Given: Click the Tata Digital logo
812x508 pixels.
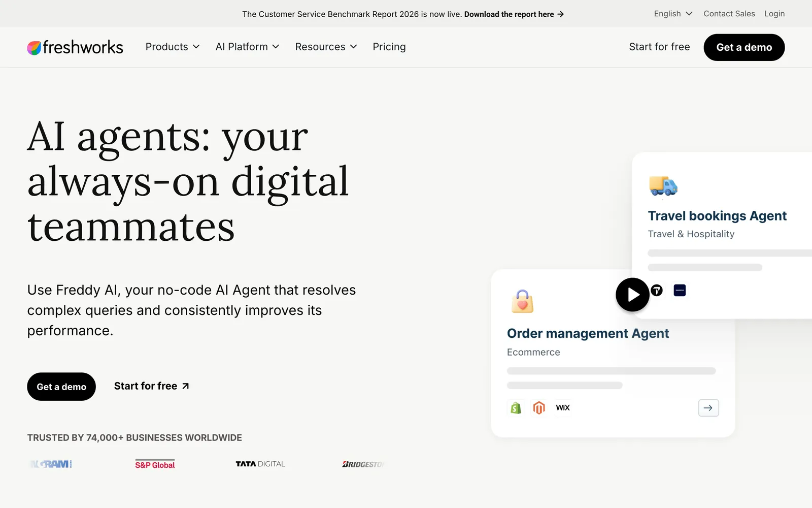Looking at the screenshot, I should click(x=260, y=464).
